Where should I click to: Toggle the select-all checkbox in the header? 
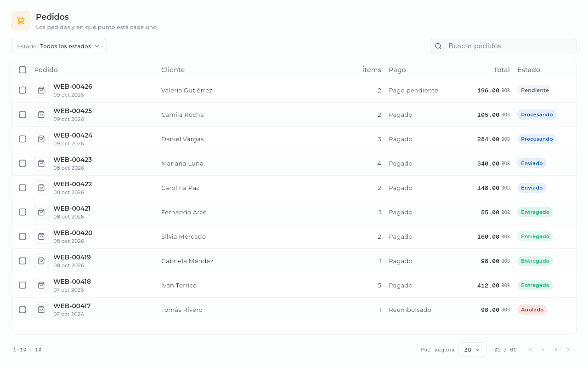pos(23,70)
